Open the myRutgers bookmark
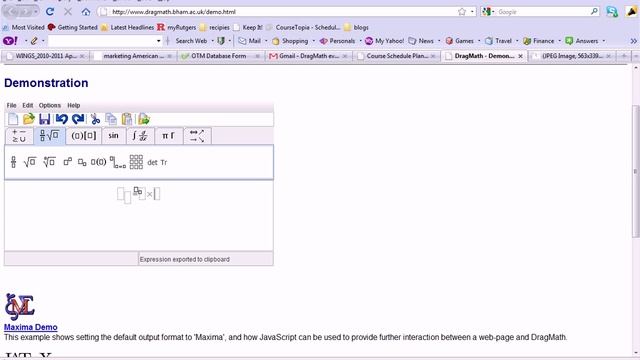 click(177, 27)
